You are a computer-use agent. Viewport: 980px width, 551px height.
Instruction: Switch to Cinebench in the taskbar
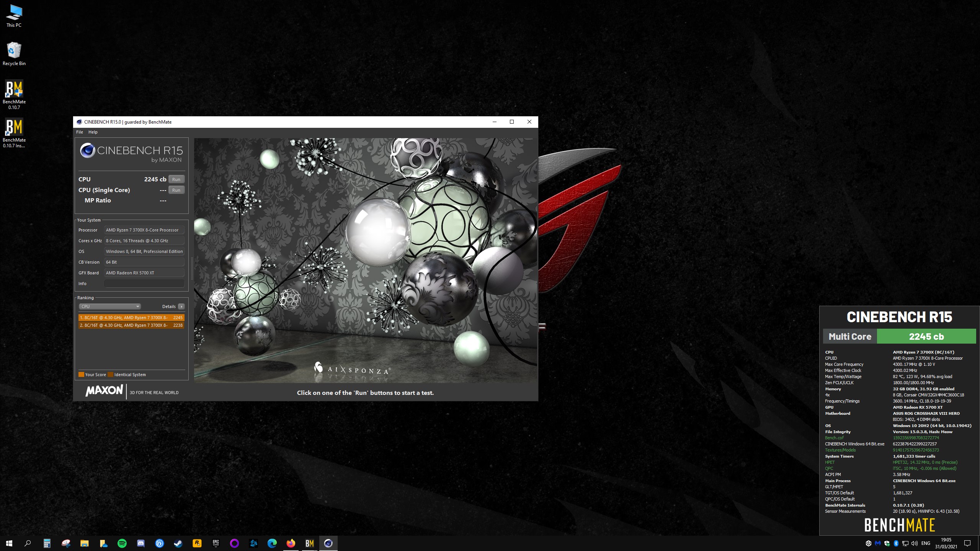pyautogui.click(x=328, y=543)
